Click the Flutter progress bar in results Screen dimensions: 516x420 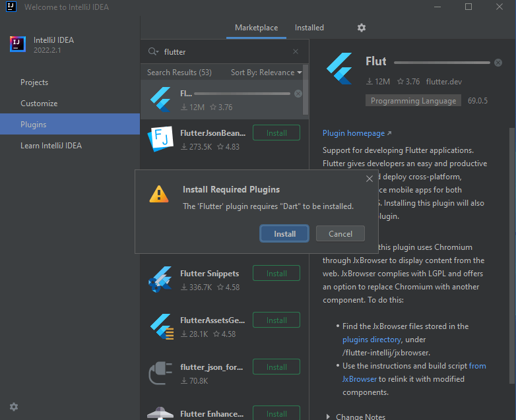coord(242,94)
